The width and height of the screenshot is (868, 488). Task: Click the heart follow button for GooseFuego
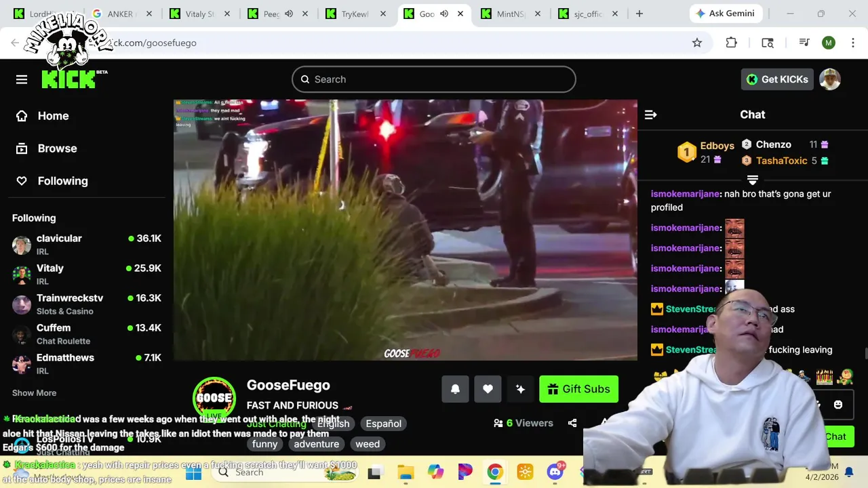[x=488, y=389]
